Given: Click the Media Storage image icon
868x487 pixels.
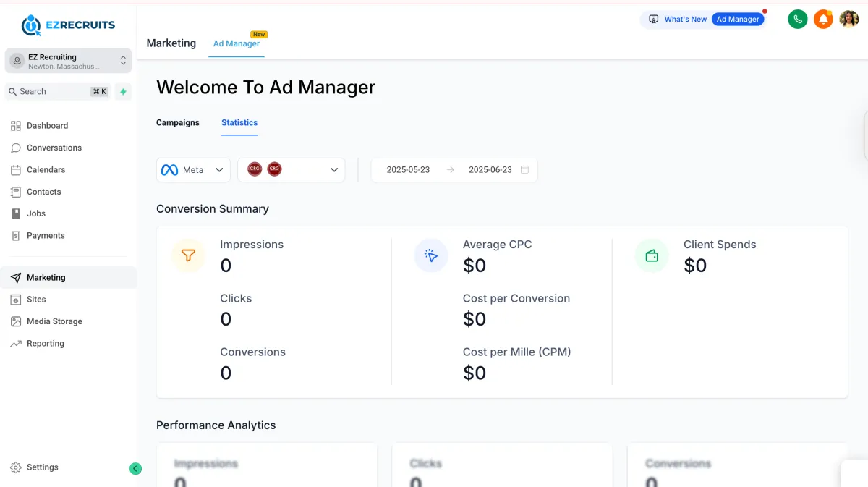Looking at the screenshot, I should tap(16, 321).
